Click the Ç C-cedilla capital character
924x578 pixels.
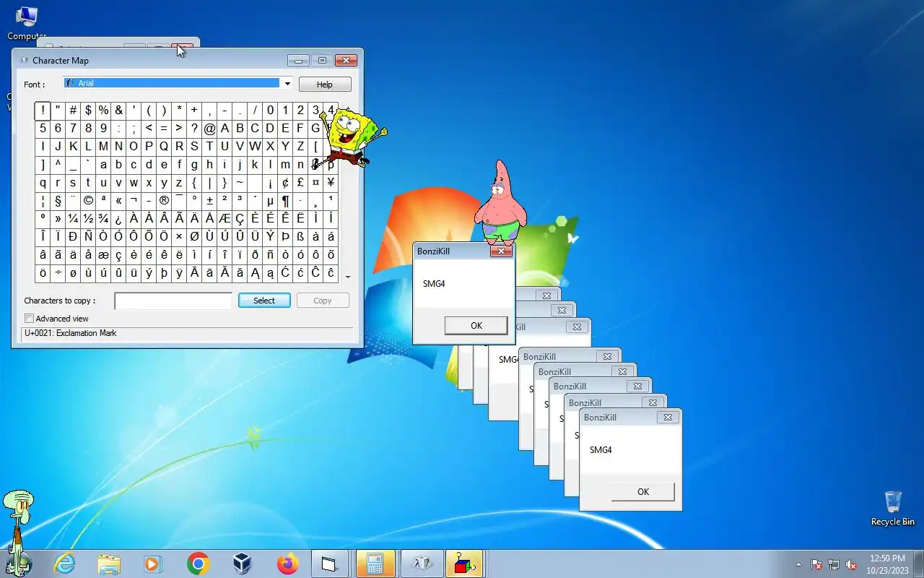point(240,219)
